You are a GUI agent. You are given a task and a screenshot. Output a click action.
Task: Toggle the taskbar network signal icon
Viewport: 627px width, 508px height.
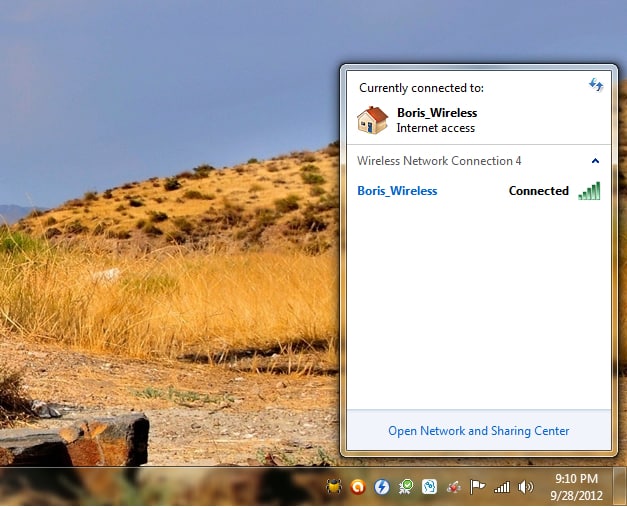[x=502, y=487]
